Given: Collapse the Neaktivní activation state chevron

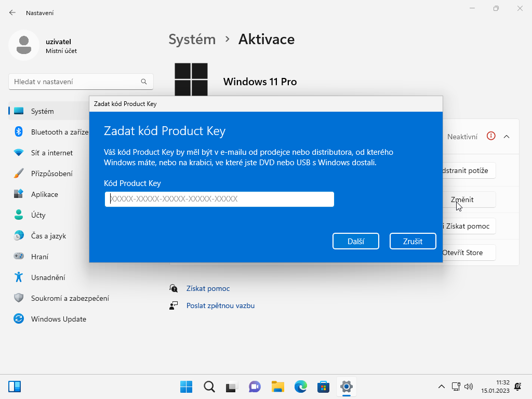Looking at the screenshot, I should (507, 137).
